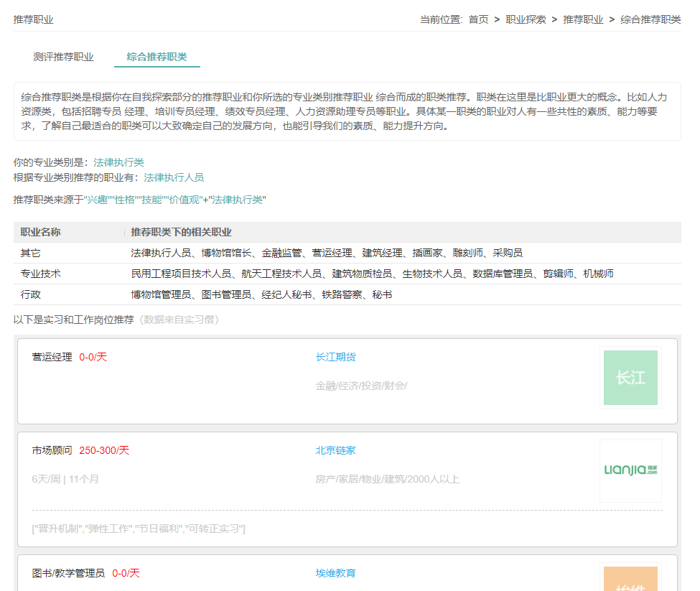Open the 营运经理 job posting
The image size is (700, 591).
point(52,357)
